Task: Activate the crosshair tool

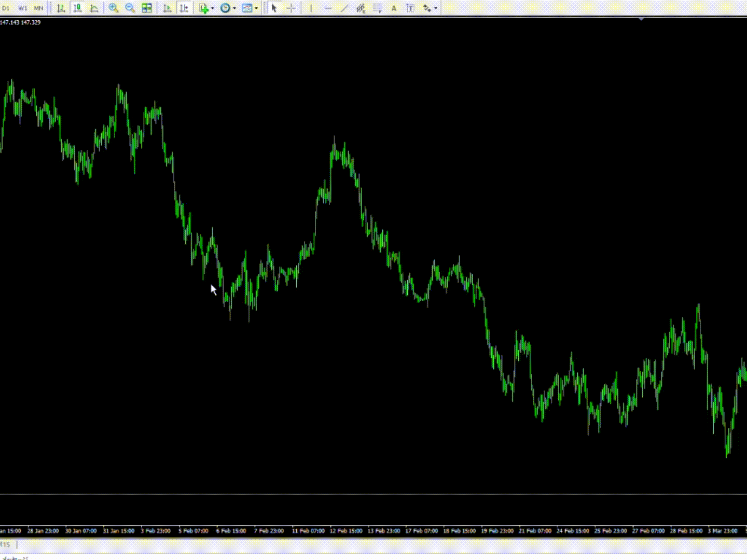Action: coord(291,8)
